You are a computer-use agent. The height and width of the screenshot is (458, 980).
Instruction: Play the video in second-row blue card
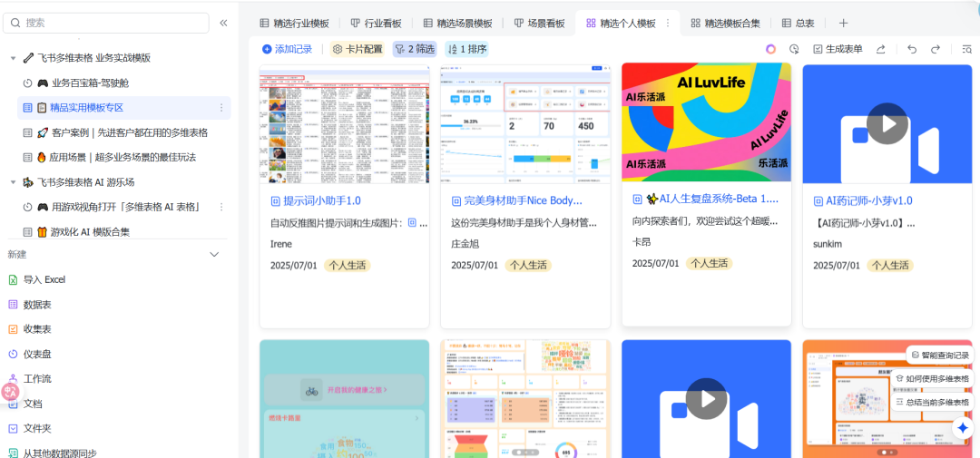[706, 399]
